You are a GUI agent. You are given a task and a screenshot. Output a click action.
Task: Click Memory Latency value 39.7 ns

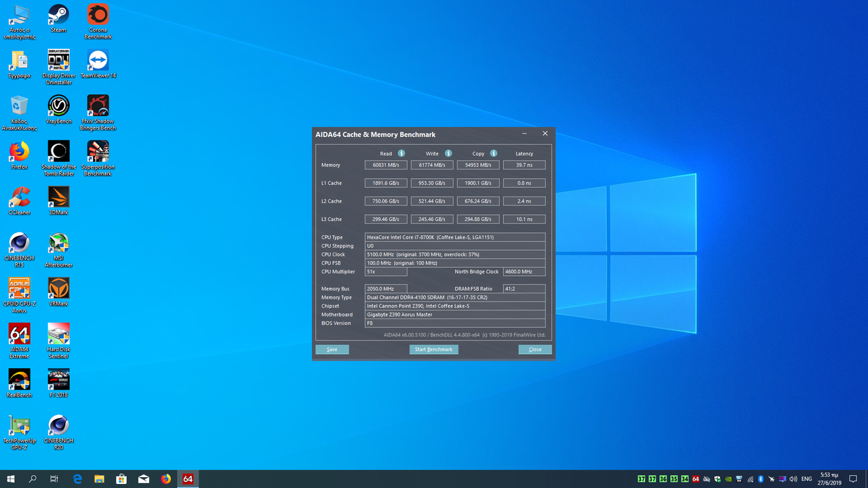(x=524, y=165)
